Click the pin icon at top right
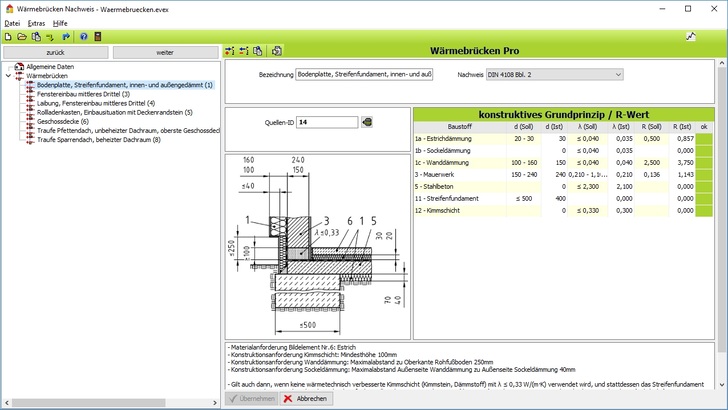This screenshot has height=410, width=728. click(x=690, y=36)
